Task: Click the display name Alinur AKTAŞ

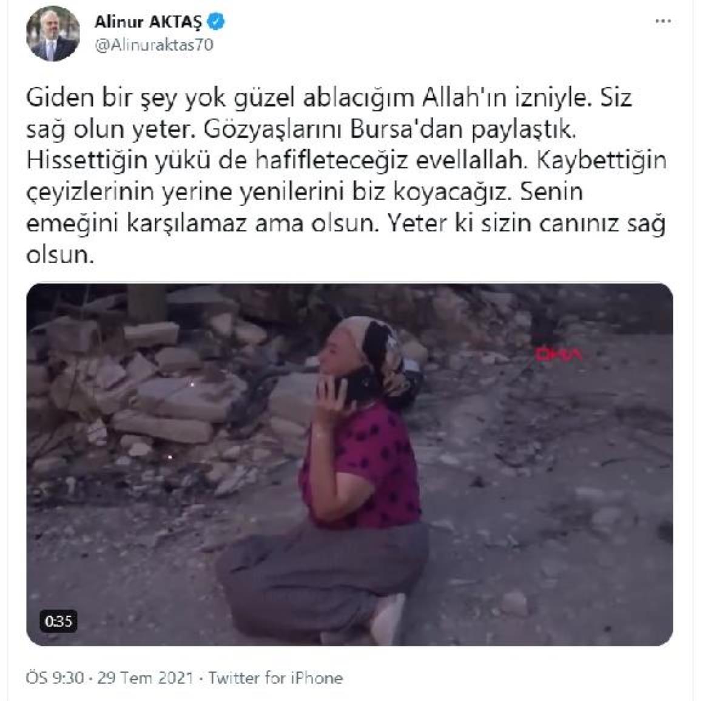Action: (149, 22)
